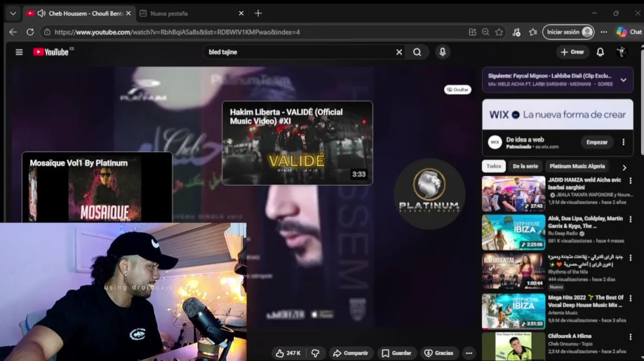The height and width of the screenshot is (361, 644).
Task: Open the Mega Hits 2022 video title
Action: click(x=585, y=301)
